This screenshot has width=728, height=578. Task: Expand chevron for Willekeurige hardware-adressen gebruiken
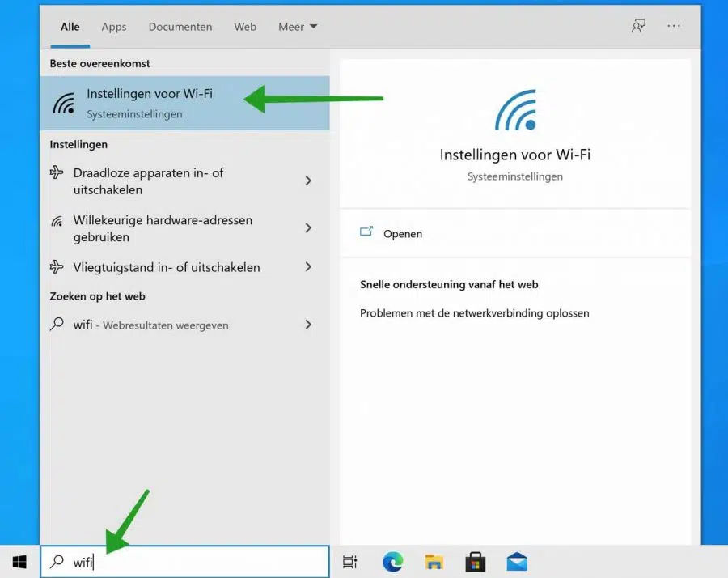[x=308, y=227]
